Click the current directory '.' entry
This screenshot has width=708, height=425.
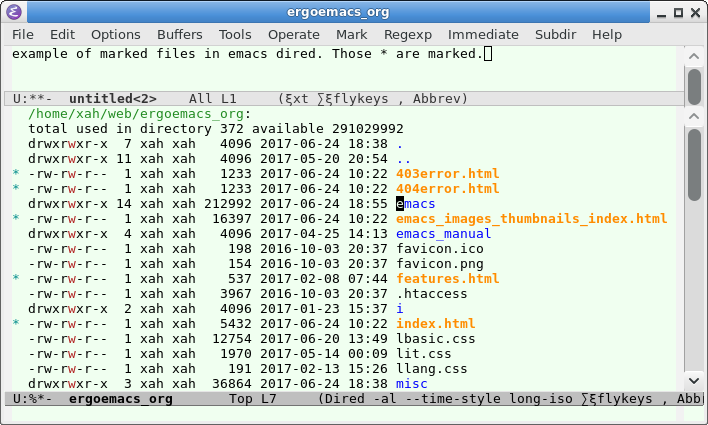400,144
